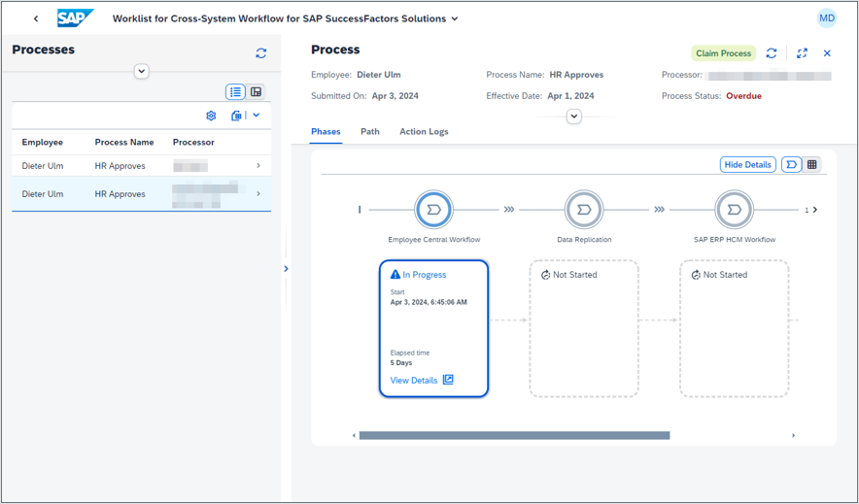Viewport: 859px width, 504px height.
Task: Click the Employee Central Workflow label
Action: pos(434,240)
